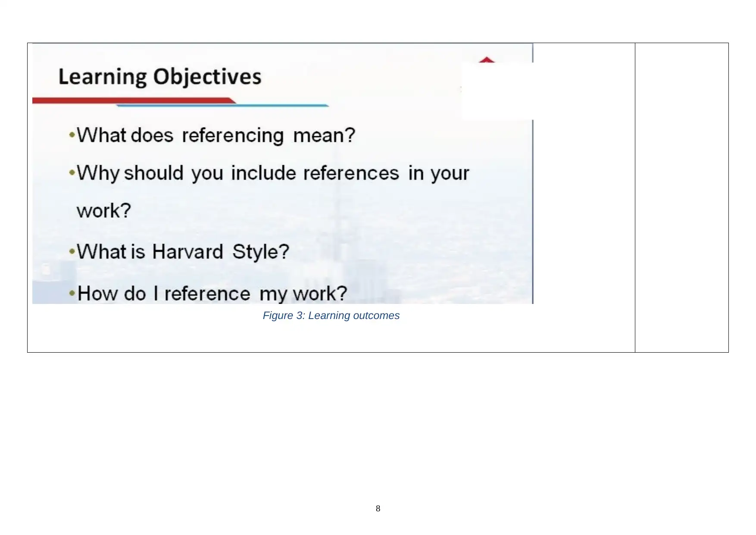Select the text 'What does referencing mean?'
Screen dimensions: 756x535
[216, 135]
